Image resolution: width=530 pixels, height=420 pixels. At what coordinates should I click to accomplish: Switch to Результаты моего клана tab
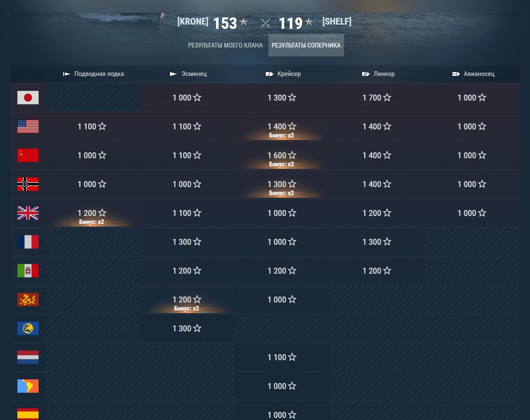[225, 45]
